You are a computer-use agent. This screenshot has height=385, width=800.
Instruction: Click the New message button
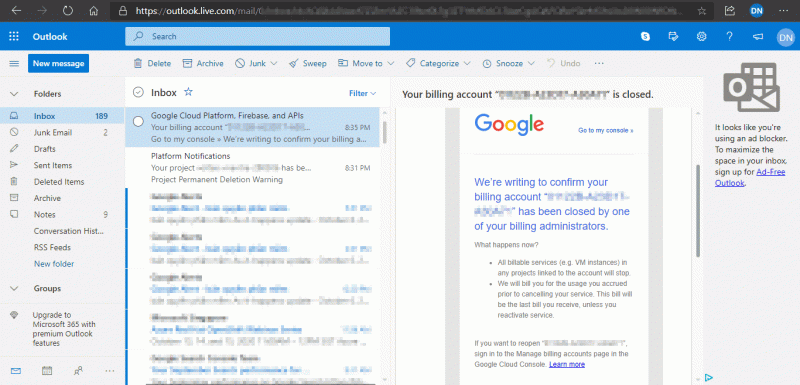pyautogui.click(x=58, y=64)
